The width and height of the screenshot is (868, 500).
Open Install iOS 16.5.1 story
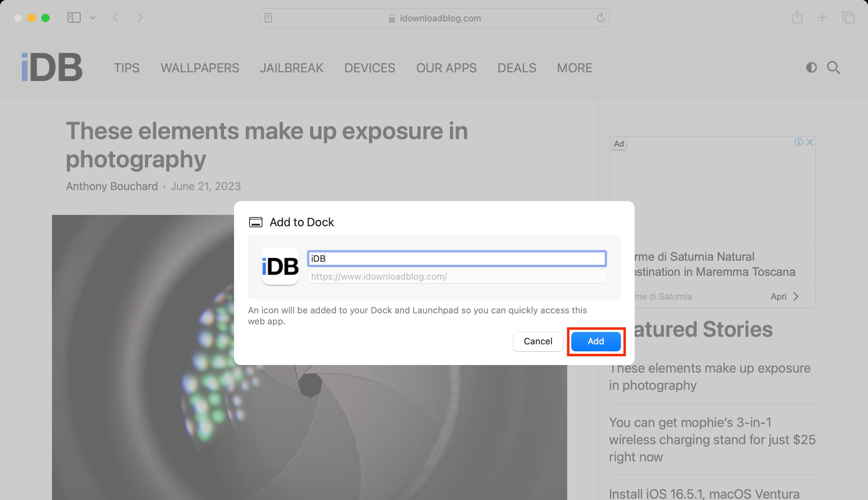click(x=704, y=494)
